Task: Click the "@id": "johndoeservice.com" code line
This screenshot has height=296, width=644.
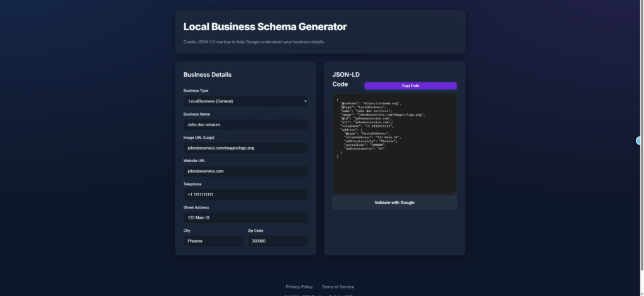Action: pyautogui.click(x=366, y=119)
